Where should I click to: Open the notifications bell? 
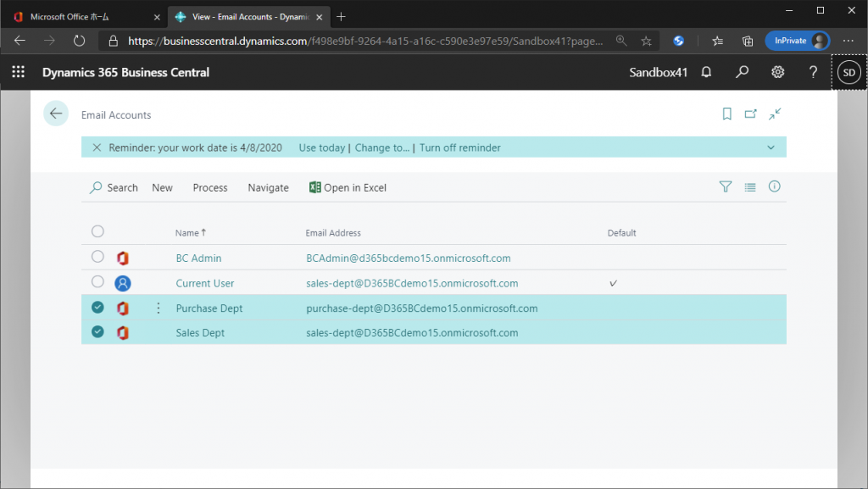(706, 72)
